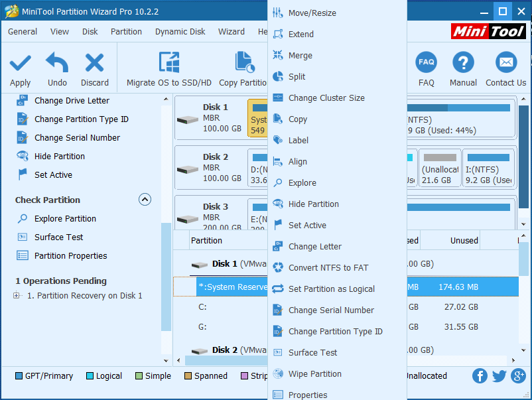
Task: Choose Set Partition as Logical
Action: pyautogui.click(x=337, y=289)
